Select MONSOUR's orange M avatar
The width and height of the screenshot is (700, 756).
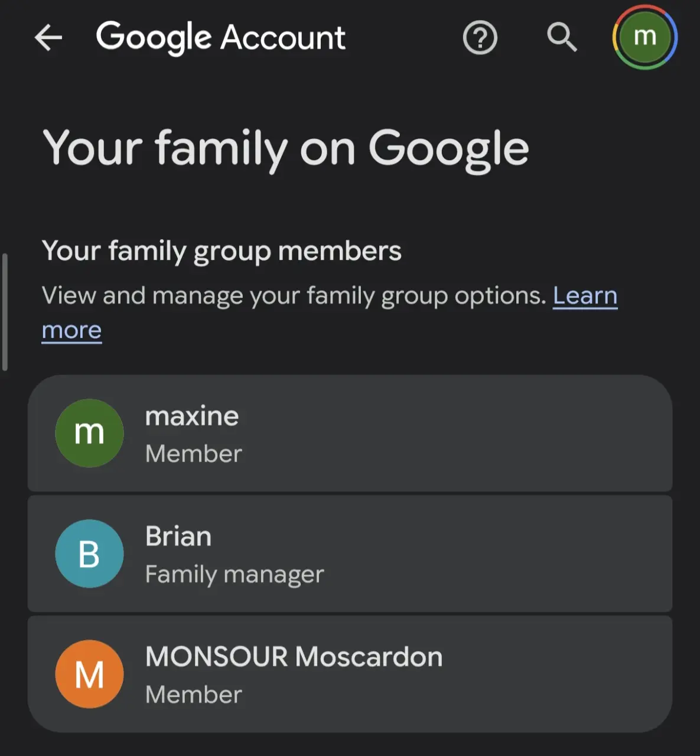click(x=89, y=674)
